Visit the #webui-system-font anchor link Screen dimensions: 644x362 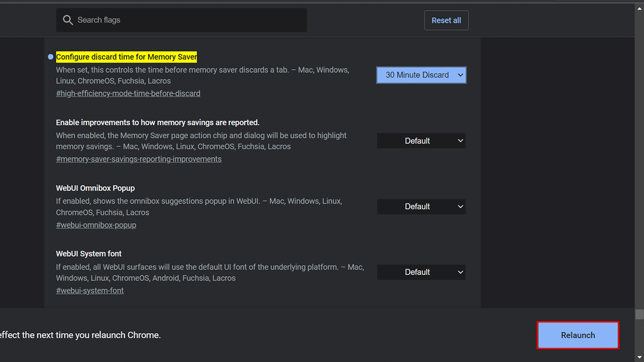(90, 291)
